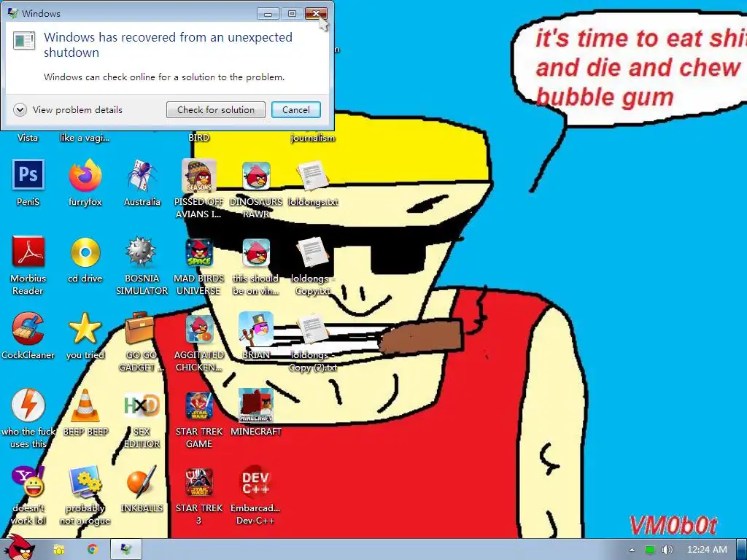Open the Angry Bird Start button
Viewport: 747px width, 560px height.
[x=20, y=548]
